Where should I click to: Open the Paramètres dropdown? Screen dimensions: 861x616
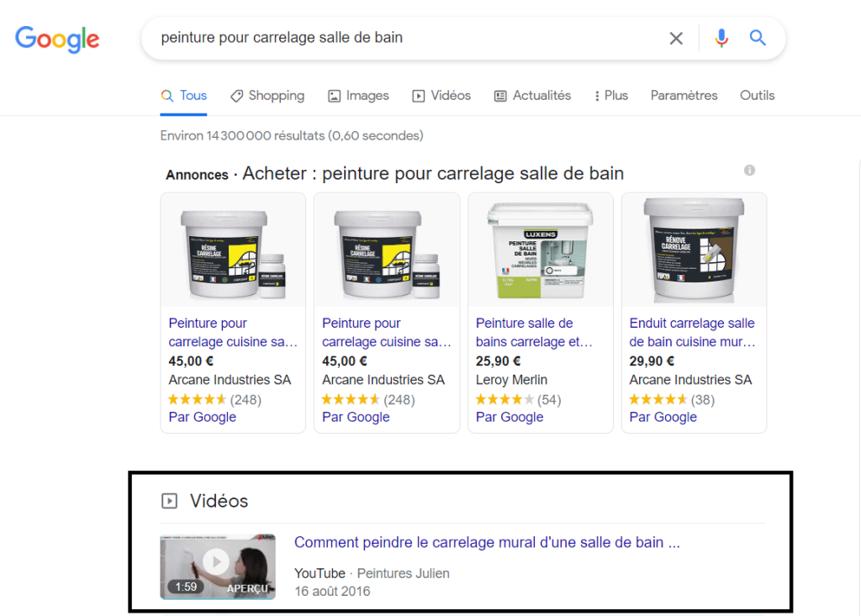point(684,96)
